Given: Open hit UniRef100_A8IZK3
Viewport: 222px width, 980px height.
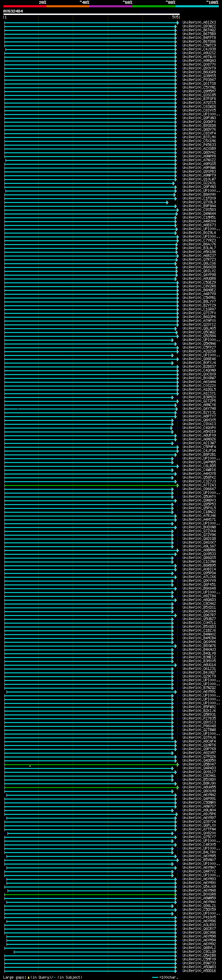Looking at the screenshot, I should click(x=199, y=23).
